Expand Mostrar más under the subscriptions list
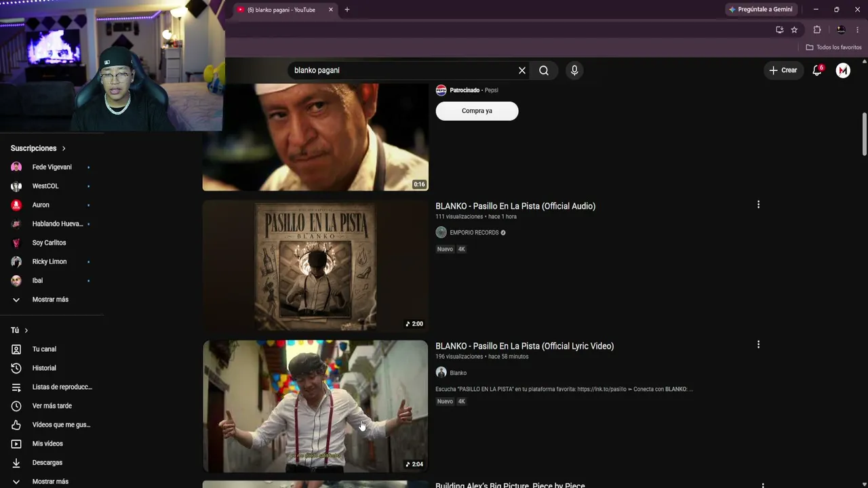The image size is (868, 488). pos(52,300)
